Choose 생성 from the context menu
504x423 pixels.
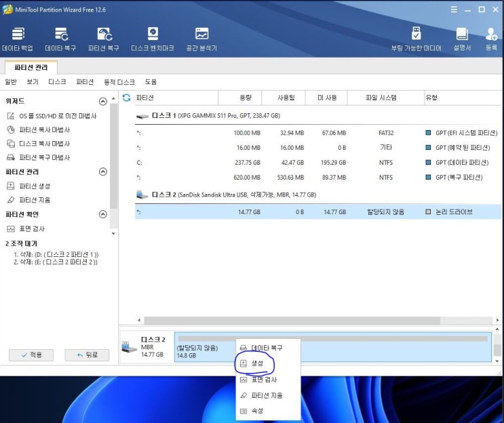[258, 363]
